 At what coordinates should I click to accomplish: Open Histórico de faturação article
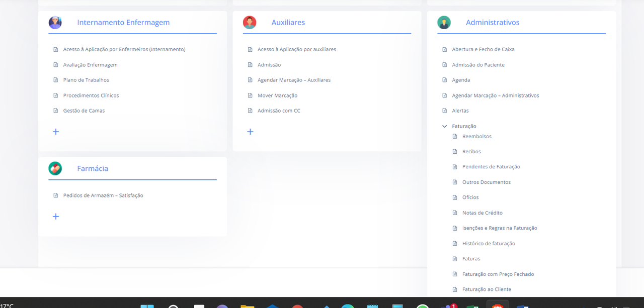point(489,244)
